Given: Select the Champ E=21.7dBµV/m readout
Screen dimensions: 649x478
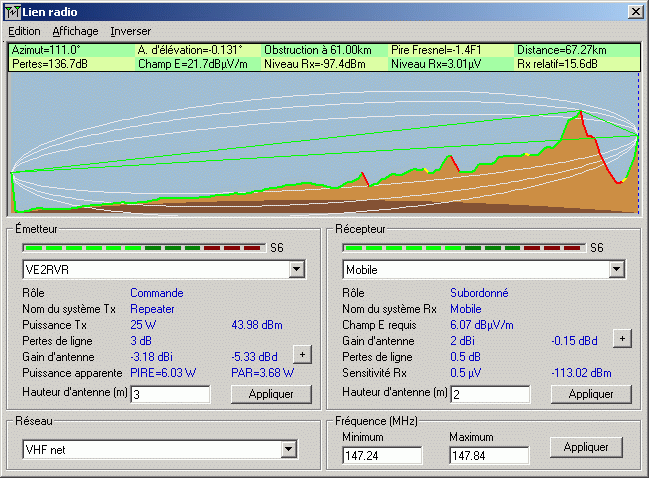Looking at the screenshot, I should [x=192, y=64].
